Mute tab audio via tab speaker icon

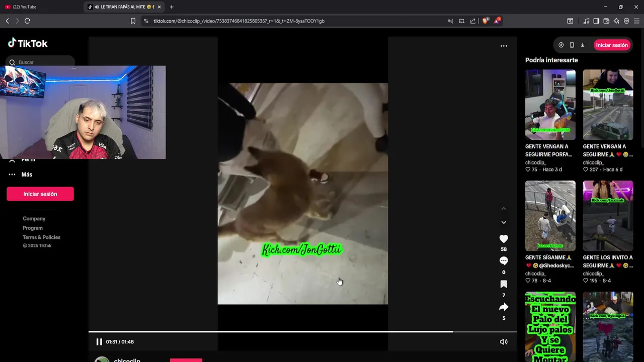click(x=97, y=7)
